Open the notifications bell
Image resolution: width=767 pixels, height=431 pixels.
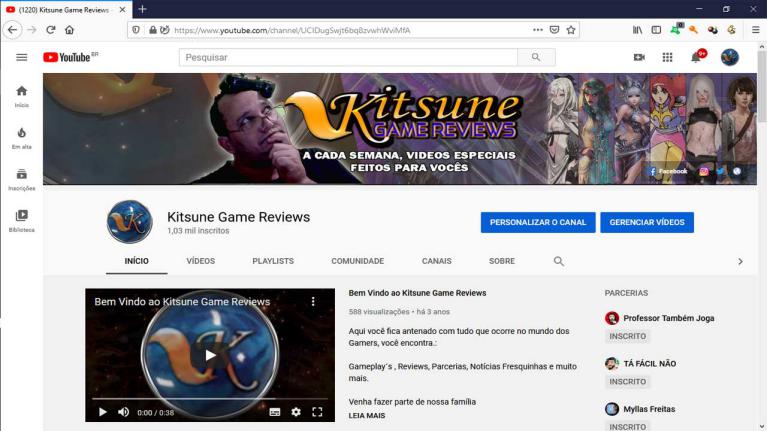click(696, 57)
